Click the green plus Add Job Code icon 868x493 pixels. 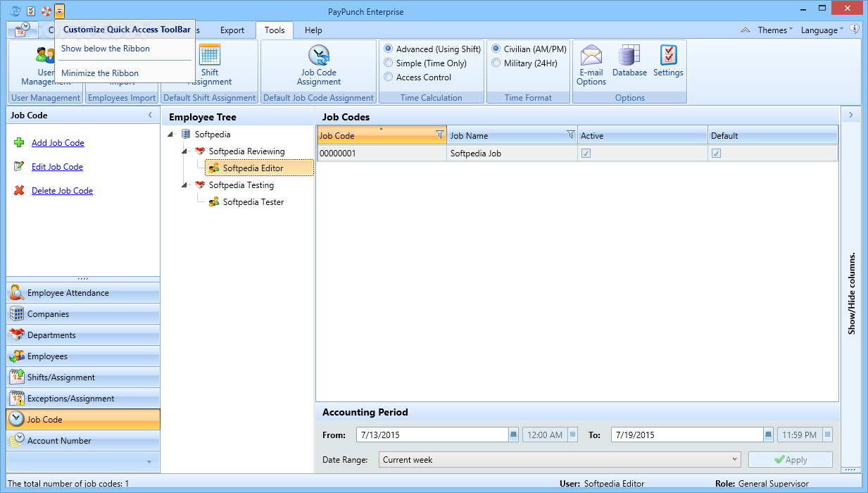[x=19, y=143]
